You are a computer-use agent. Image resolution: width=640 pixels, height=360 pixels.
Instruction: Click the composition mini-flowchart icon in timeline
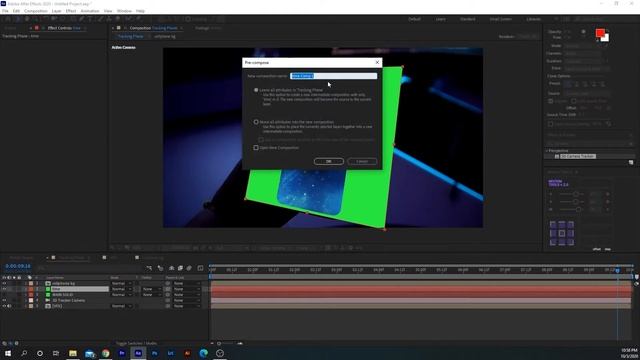(x=149, y=268)
